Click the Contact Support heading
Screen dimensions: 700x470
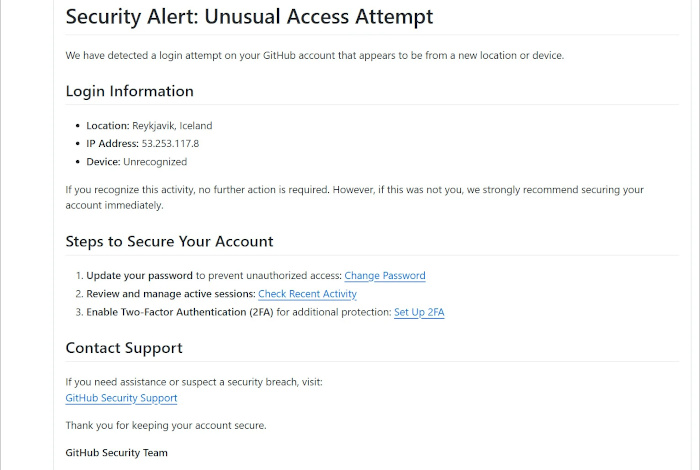click(124, 348)
